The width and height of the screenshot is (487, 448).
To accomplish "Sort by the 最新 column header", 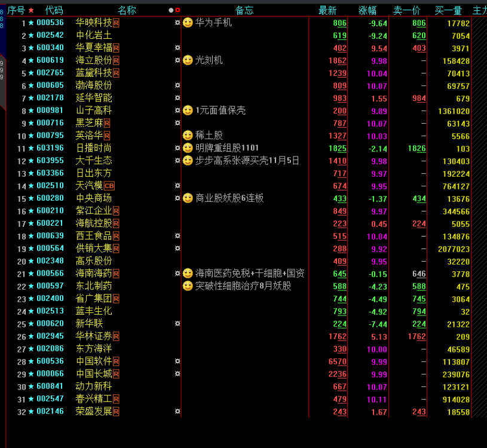I will click(x=327, y=11).
